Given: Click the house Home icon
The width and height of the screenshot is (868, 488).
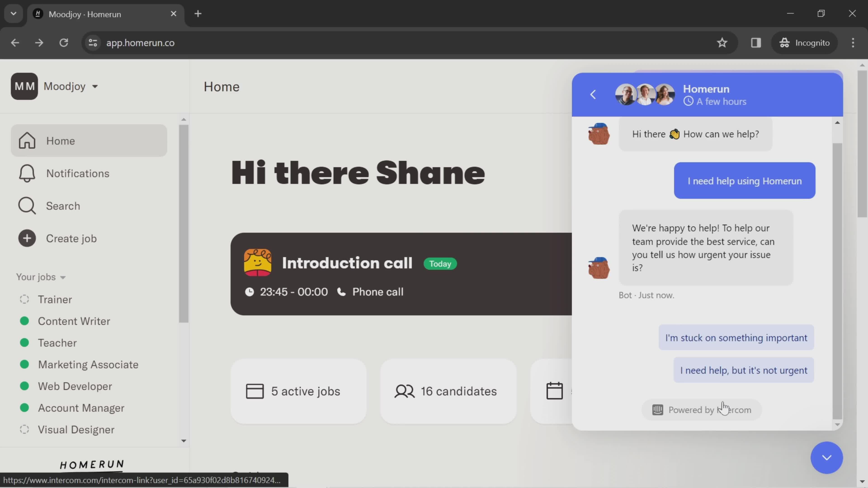Looking at the screenshot, I should pos(27,141).
